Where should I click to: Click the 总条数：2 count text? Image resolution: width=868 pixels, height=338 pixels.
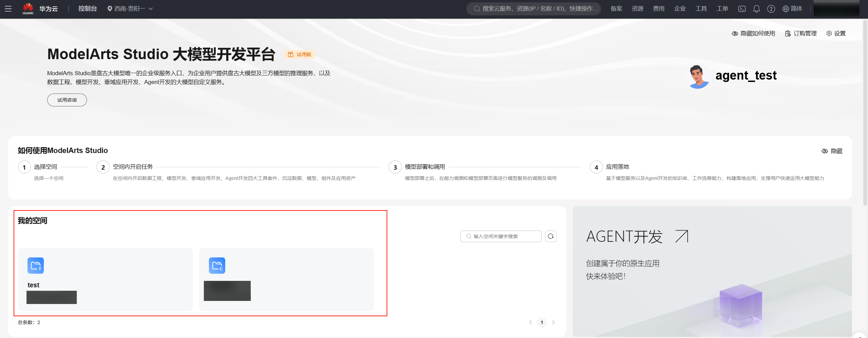click(x=29, y=322)
